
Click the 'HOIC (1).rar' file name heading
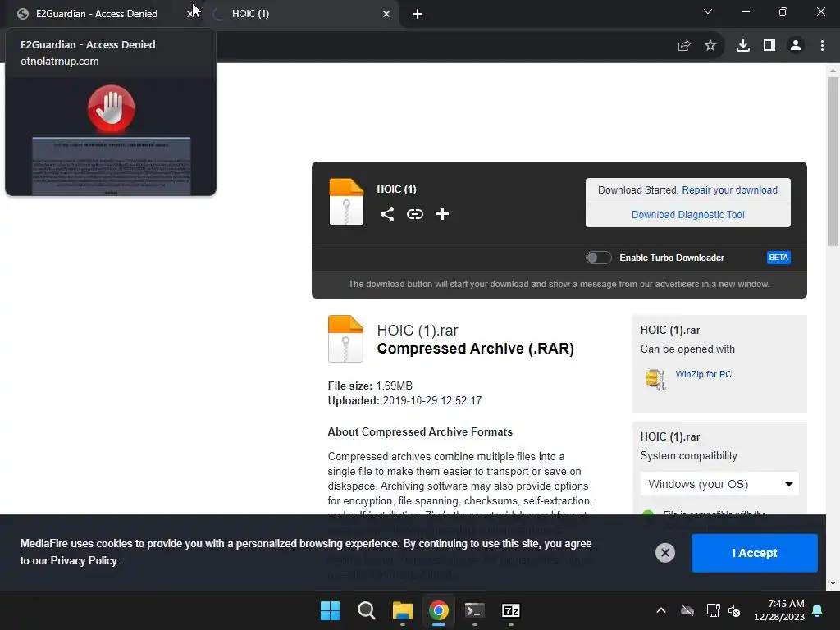pos(418,331)
